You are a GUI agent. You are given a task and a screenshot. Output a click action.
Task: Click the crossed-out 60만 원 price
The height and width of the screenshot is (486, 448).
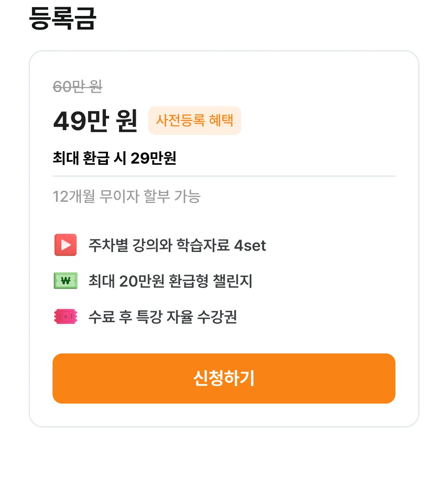(78, 86)
